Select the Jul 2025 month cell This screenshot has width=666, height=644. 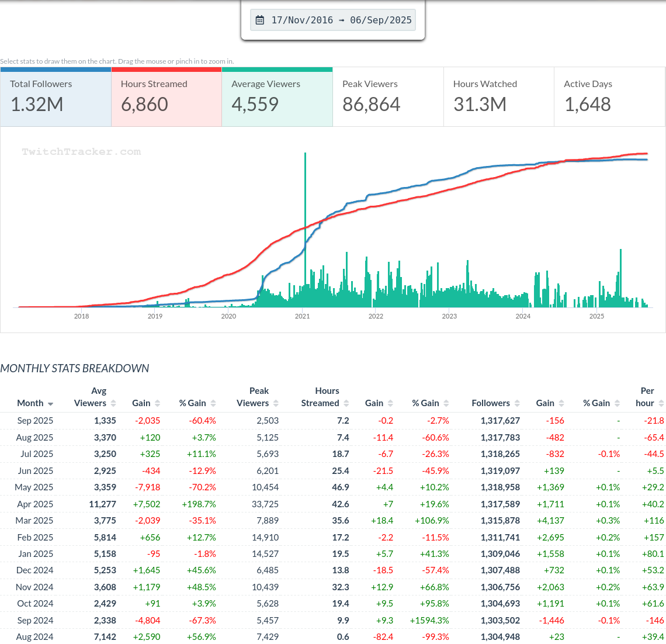tap(37, 454)
